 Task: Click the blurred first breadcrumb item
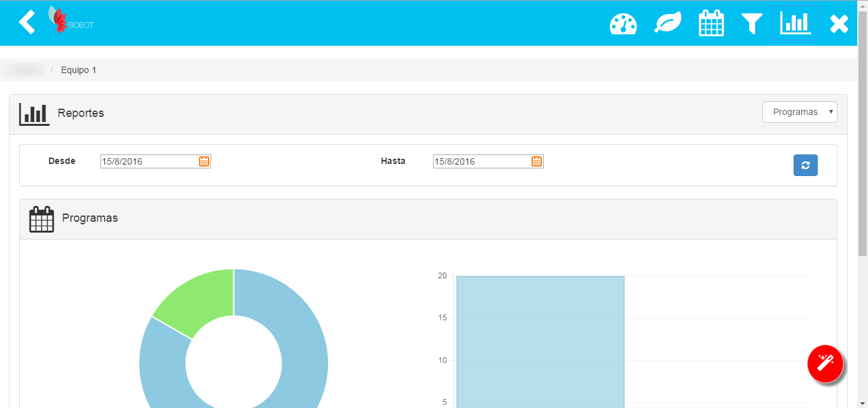[24, 70]
